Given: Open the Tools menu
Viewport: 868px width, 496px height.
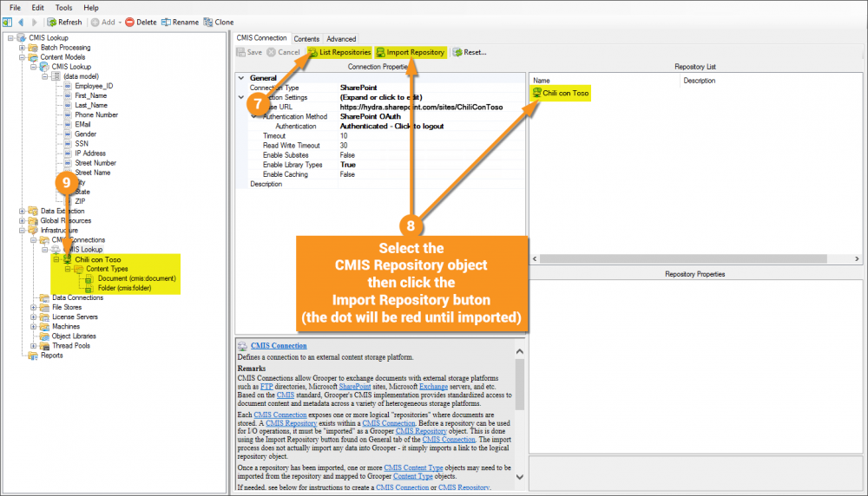Looking at the screenshot, I should [63, 8].
